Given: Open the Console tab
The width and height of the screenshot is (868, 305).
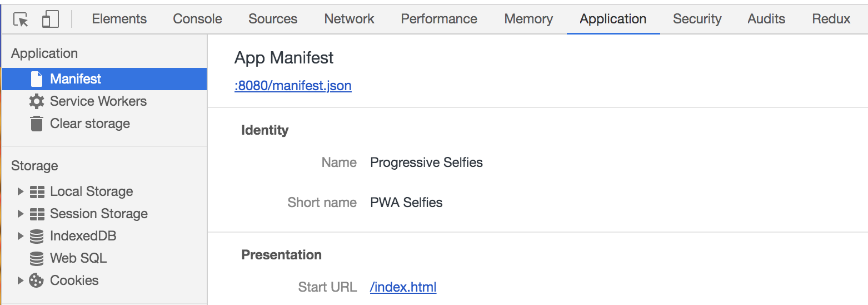Looking at the screenshot, I should point(197,19).
